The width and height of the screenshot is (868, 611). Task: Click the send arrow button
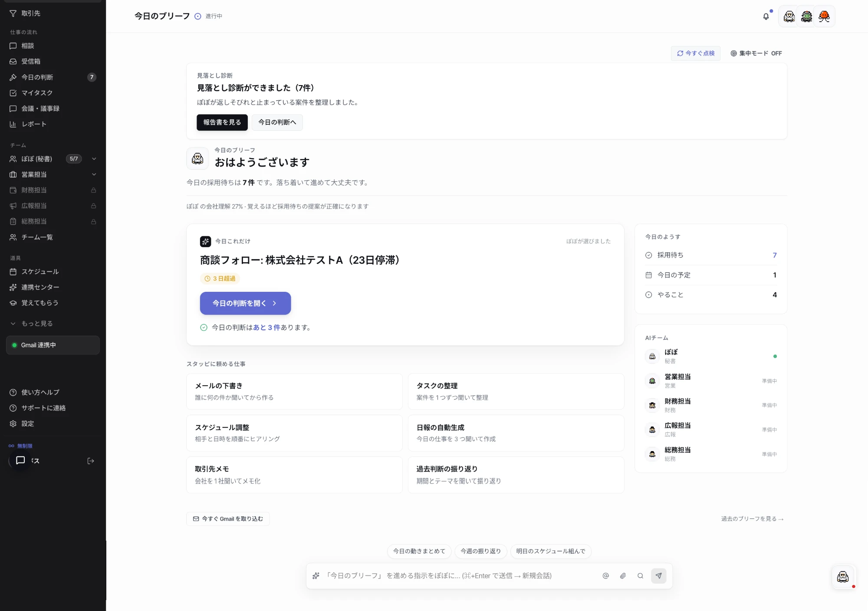point(659,576)
